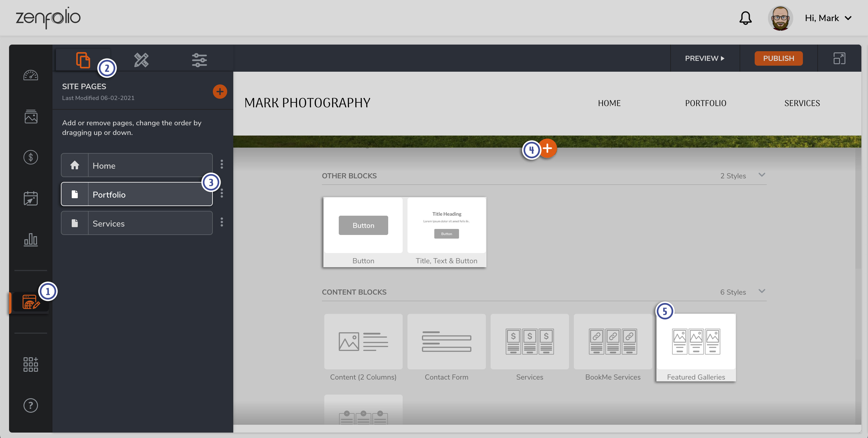Open the Apps grid sidebar icon

point(31,364)
